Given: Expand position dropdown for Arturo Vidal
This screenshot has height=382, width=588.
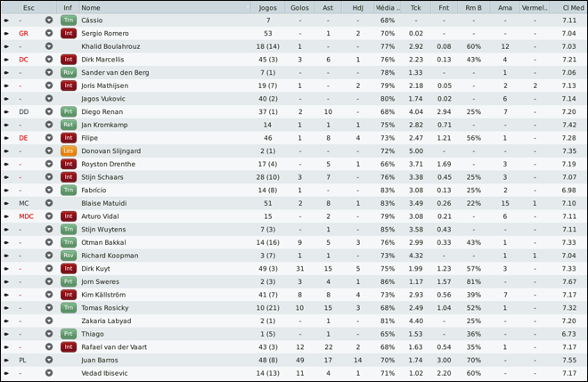Looking at the screenshot, I should pyautogui.click(x=49, y=216).
